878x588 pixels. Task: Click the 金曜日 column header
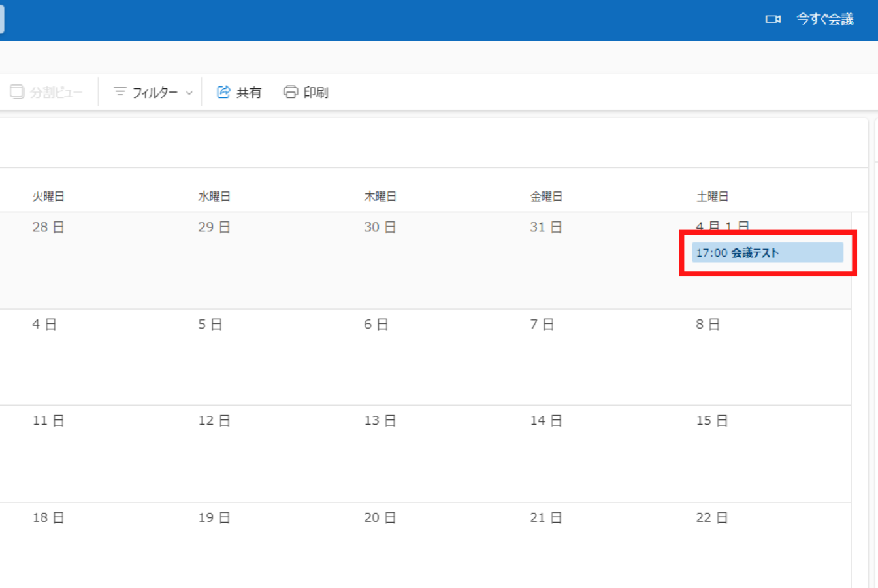[547, 195]
